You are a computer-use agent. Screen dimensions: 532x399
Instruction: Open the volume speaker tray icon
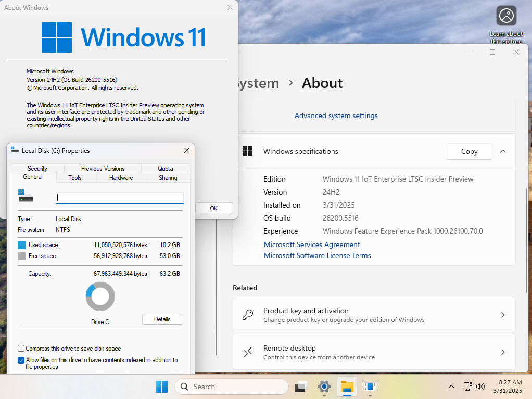click(480, 387)
